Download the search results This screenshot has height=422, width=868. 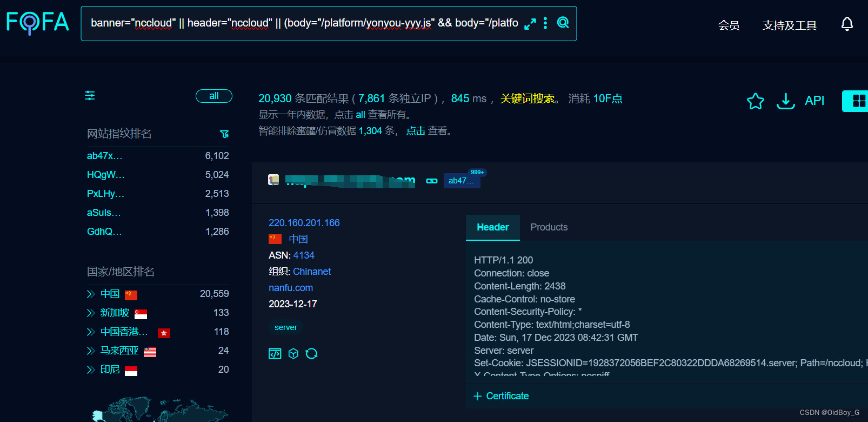coord(785,101)
